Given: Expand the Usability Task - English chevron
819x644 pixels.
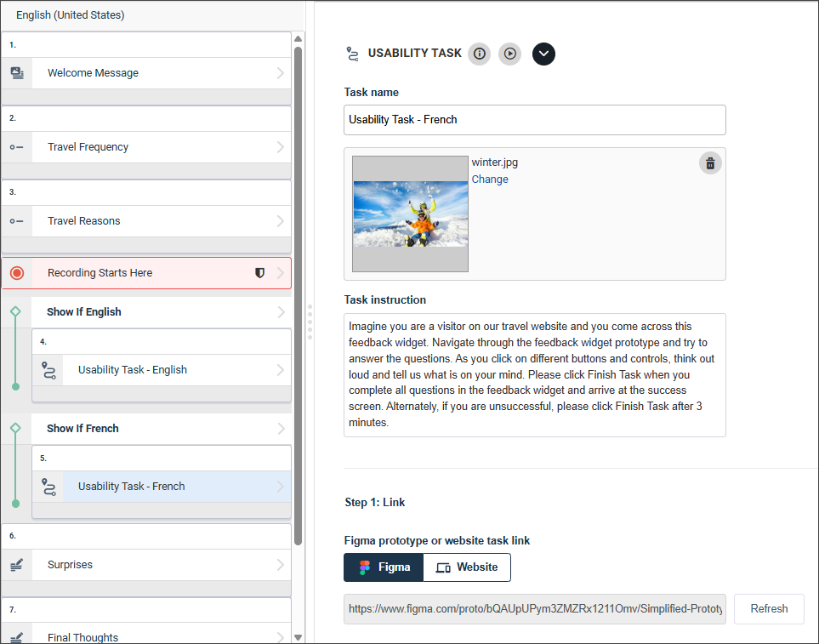Looking at the screenshot, I should (281, 370).
